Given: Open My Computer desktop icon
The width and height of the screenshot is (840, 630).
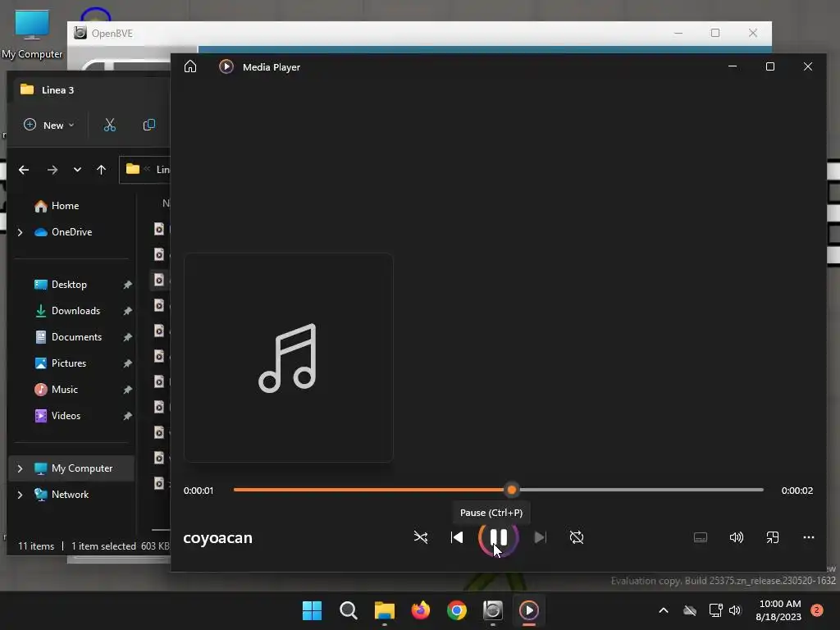Looking at the screenshot, I should click(32, 34).
